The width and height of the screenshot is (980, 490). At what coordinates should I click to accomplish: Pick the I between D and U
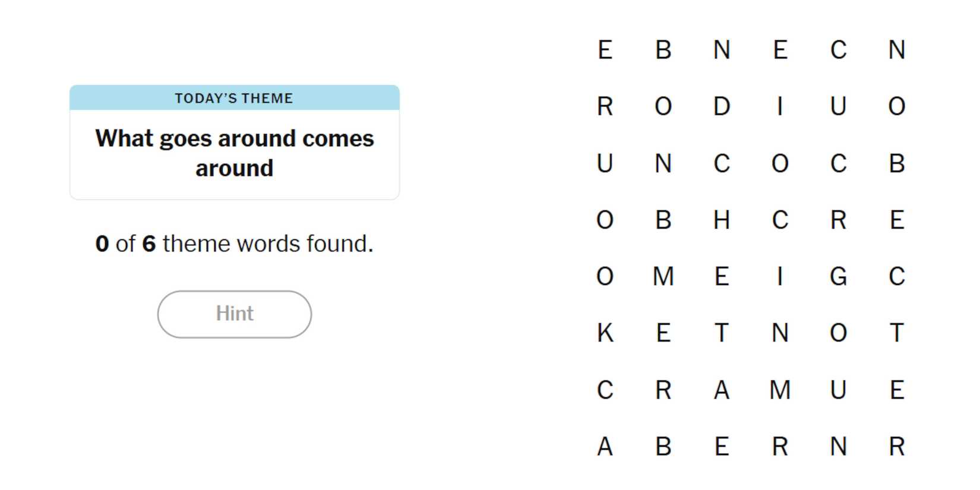point(780,107)
